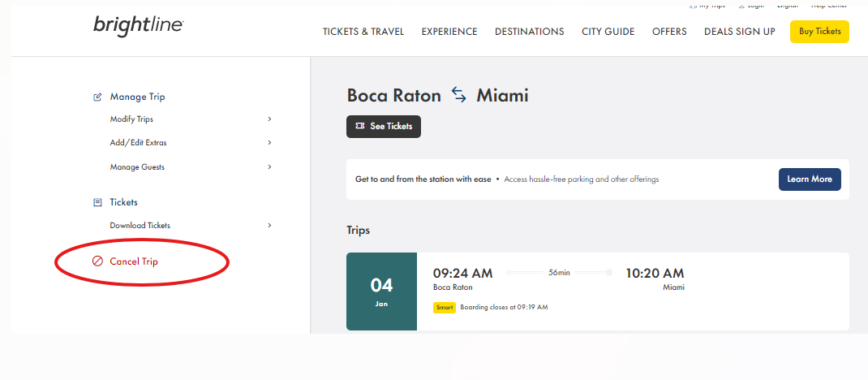Click the ticket icon in See Tickets button
This screenshot has height=380, width=868.
point(360,127)
